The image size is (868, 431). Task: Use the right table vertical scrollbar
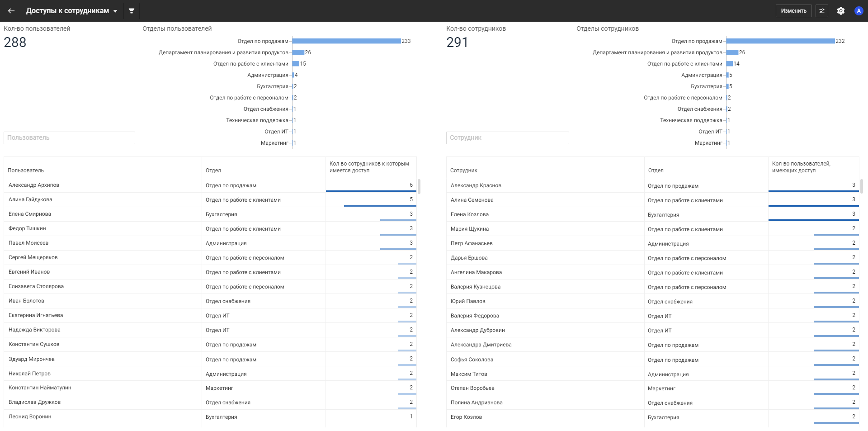point(862,186)
